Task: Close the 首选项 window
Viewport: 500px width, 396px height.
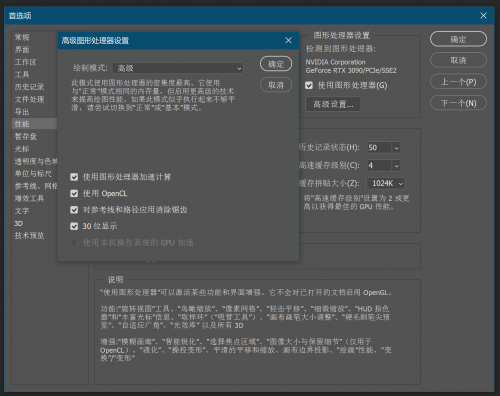Action: 483,16
